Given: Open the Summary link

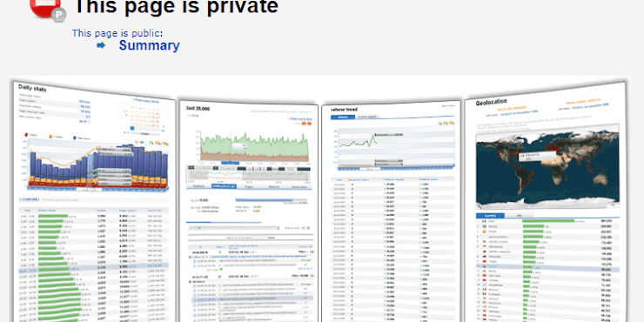Looking at the screenshot, I should click(x=149, y=45).
